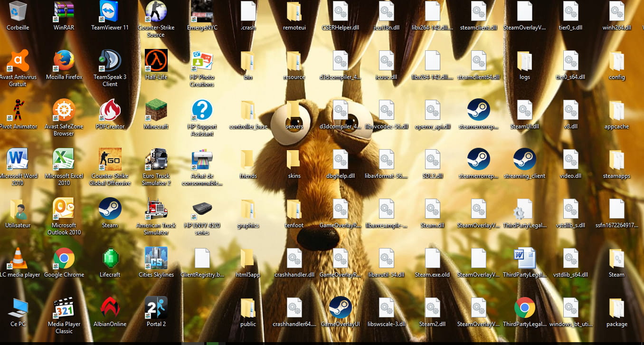Screen dimensions: 644x345
Task: Click the remoteui folder
Action: [x=294, y=11]
